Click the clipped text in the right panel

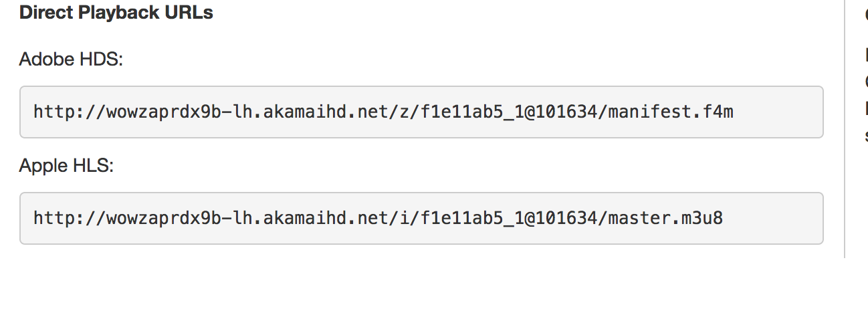pyautogui.click(x=865, y=82)
